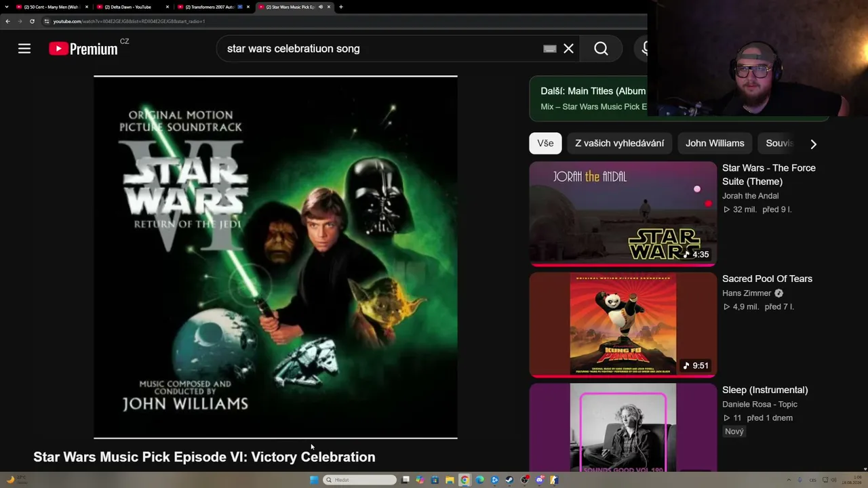Select the 'Vše' filter chip
The height and width of the screenshot is (488, 868).
[x=545, y=143]
